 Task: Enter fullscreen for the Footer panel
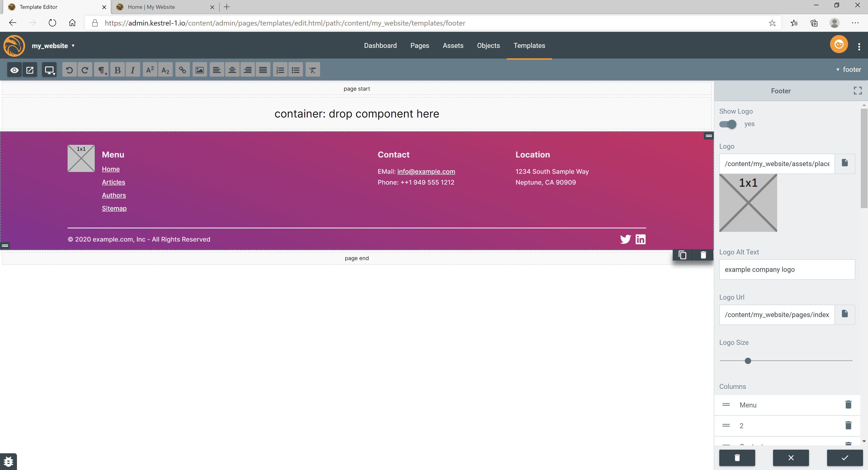(858, 91)
